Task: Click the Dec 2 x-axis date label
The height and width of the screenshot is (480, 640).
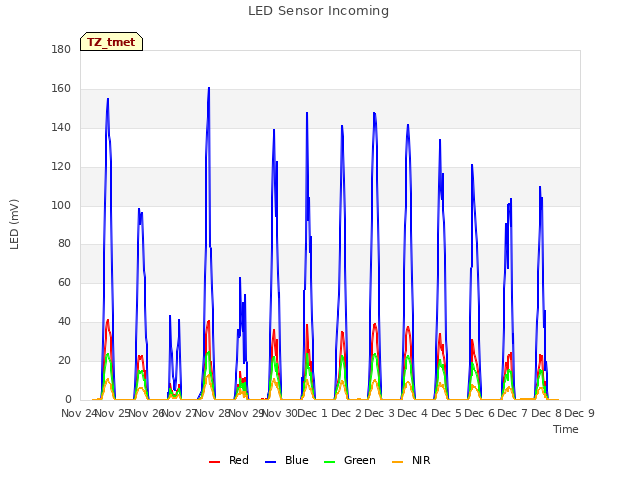Action: [x=346, y=413]
